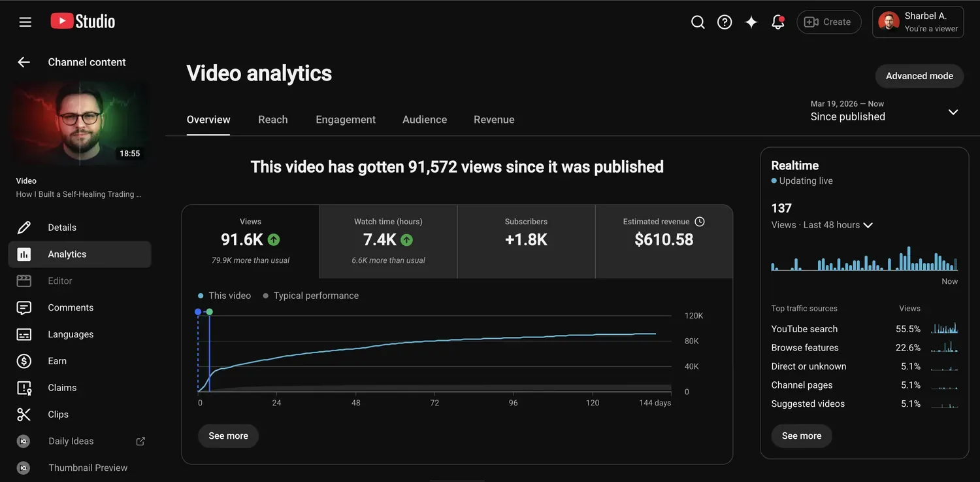
Task: Expand the Since published date range dropdown
Action: [x=953, y=112]
